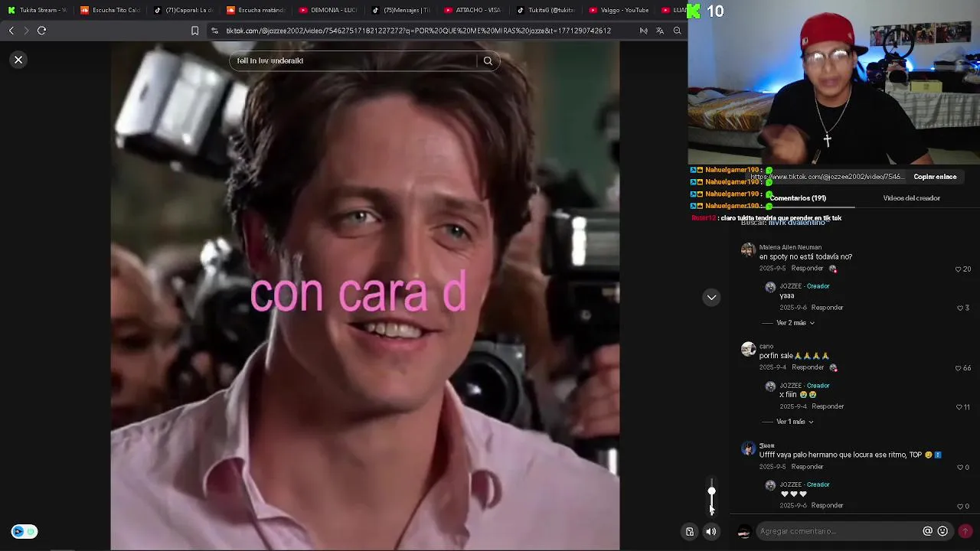Reply to 'porfin sale' comment
This screenshot has width=980, height=551.
click(808, 367)
